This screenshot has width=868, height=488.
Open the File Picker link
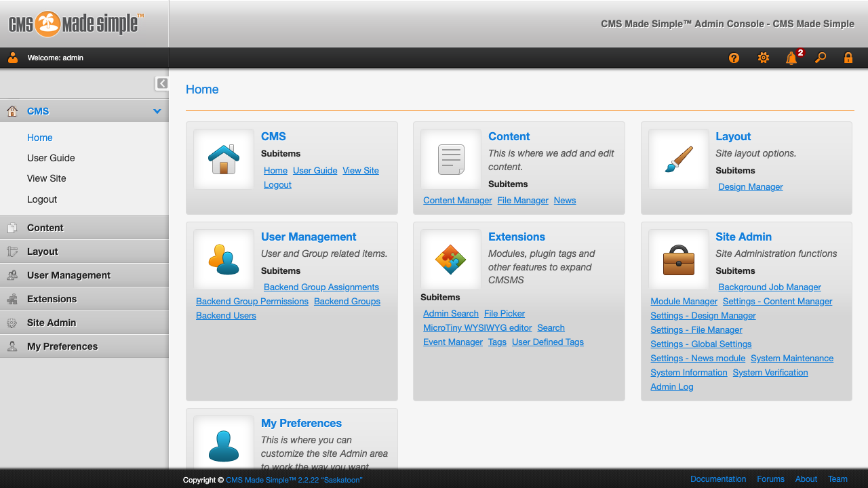coord(505,314)
